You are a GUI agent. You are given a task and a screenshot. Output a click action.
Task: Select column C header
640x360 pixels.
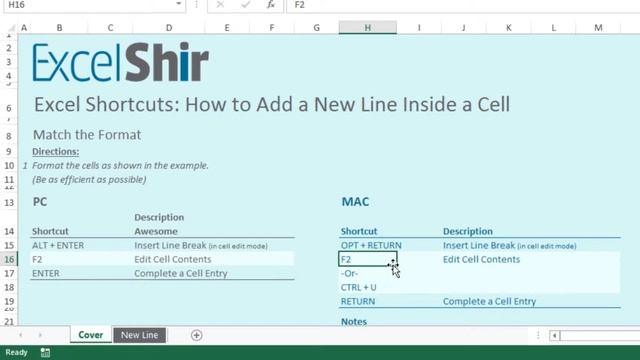point(110,28)
